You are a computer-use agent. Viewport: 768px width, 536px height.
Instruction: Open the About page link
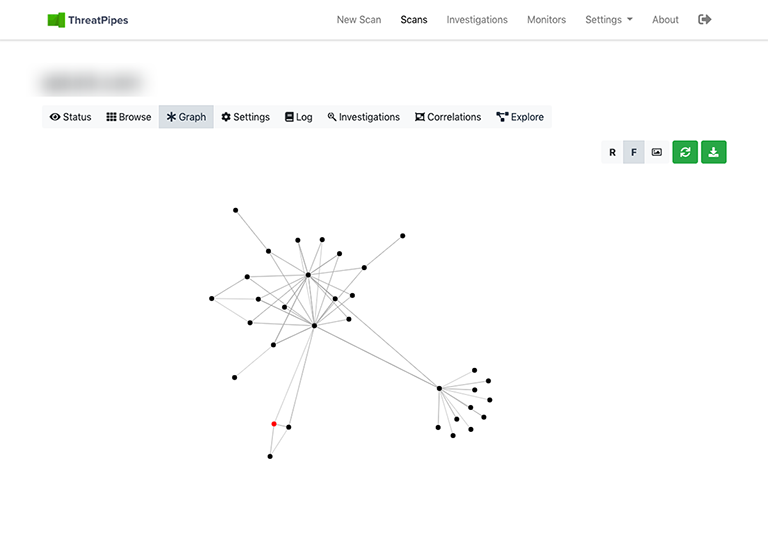(665, 19)
